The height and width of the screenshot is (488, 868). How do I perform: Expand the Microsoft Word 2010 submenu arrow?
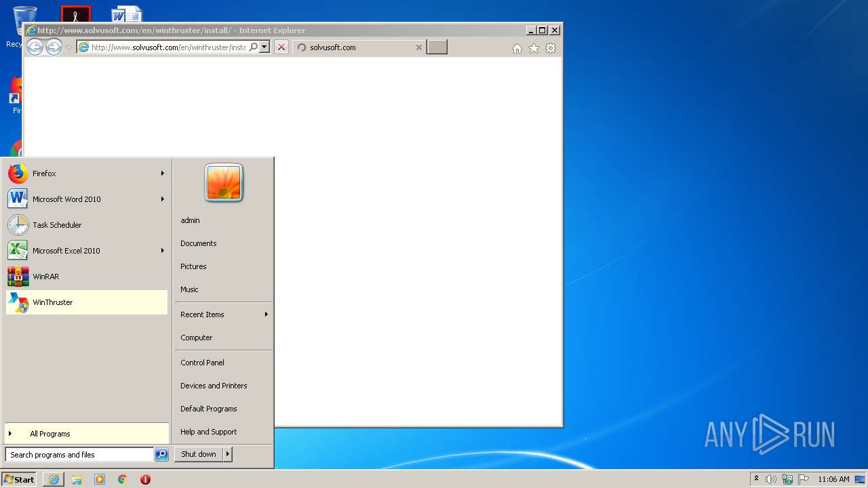click(163, 199)
